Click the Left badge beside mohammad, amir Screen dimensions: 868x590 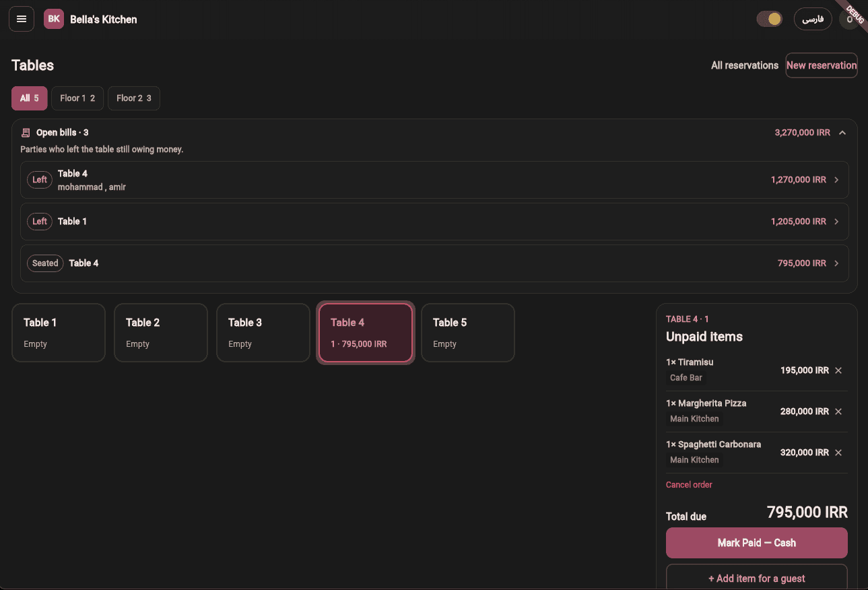point(40,180)
